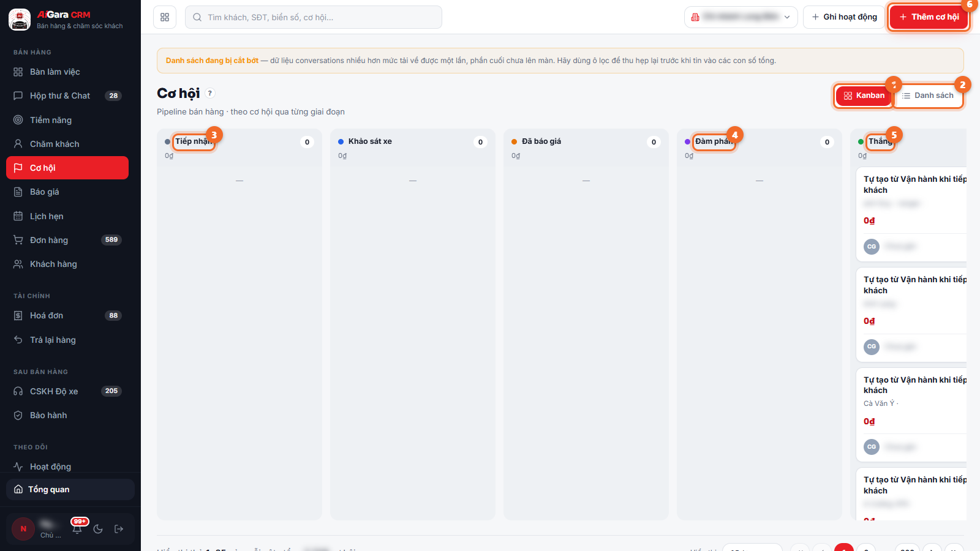Click count badge in Tiếp nhận column
This screenshot has height=551, width=980.
tap(307, 142)
